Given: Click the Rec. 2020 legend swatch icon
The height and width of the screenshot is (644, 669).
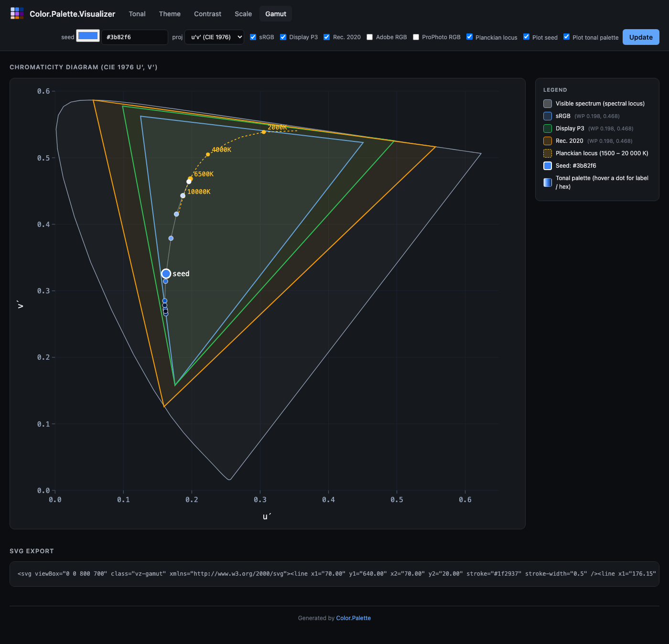Looking at the screenshot, I should pyautogui.click(x=548, y=141).
